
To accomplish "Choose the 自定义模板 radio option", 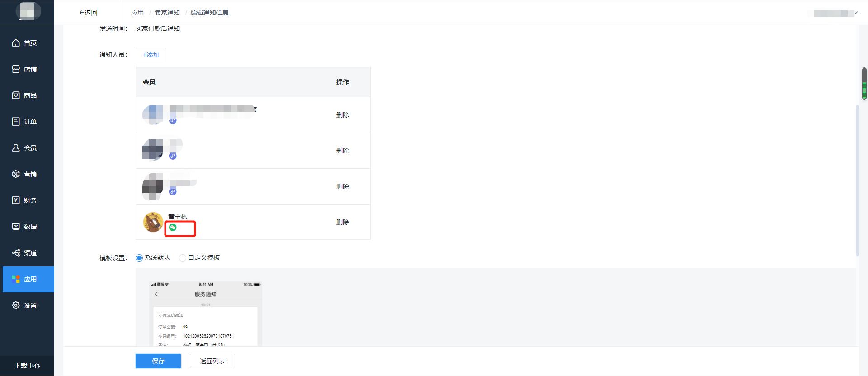I will 183,258.
